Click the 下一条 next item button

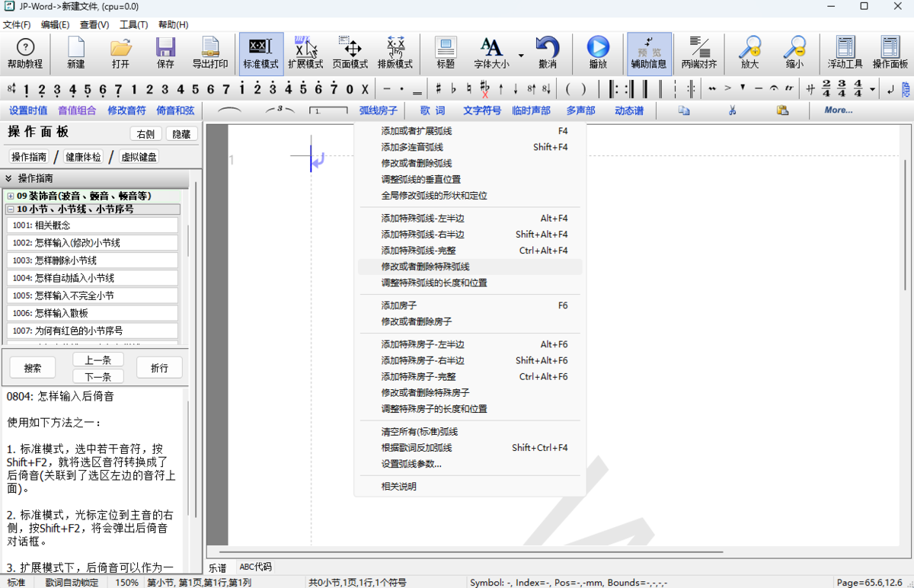click(x=98, y=377)
